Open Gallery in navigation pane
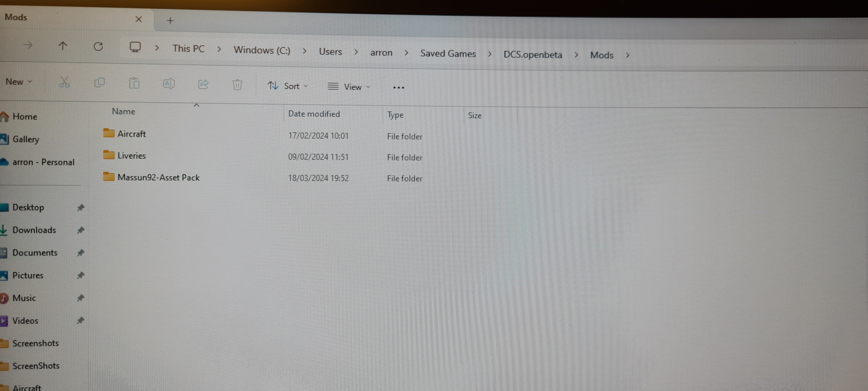 26,139
